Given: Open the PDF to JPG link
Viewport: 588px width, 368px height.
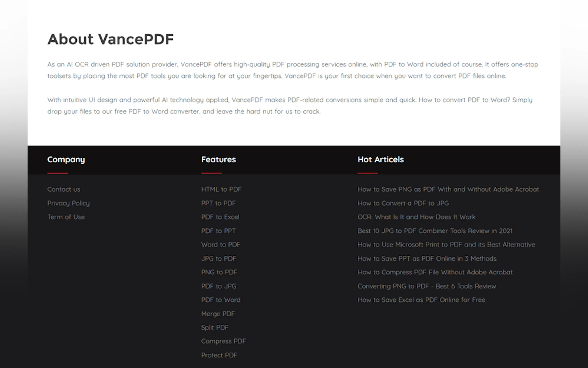Looking at the screenshot, I should [x=219, y=286].
